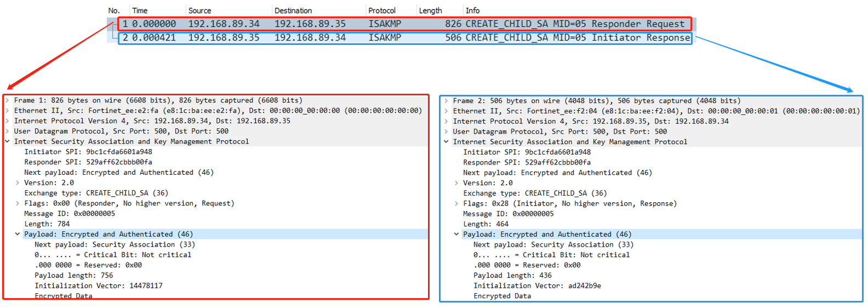Select the Length: 784 field

tap(47, 224)
